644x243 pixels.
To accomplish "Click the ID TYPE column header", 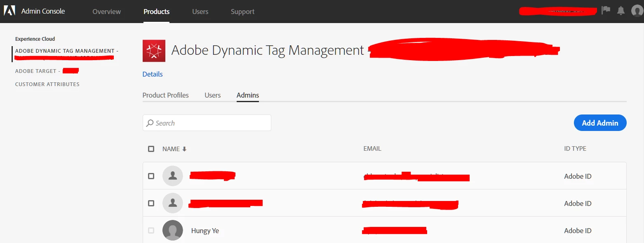I will point(575,149).
